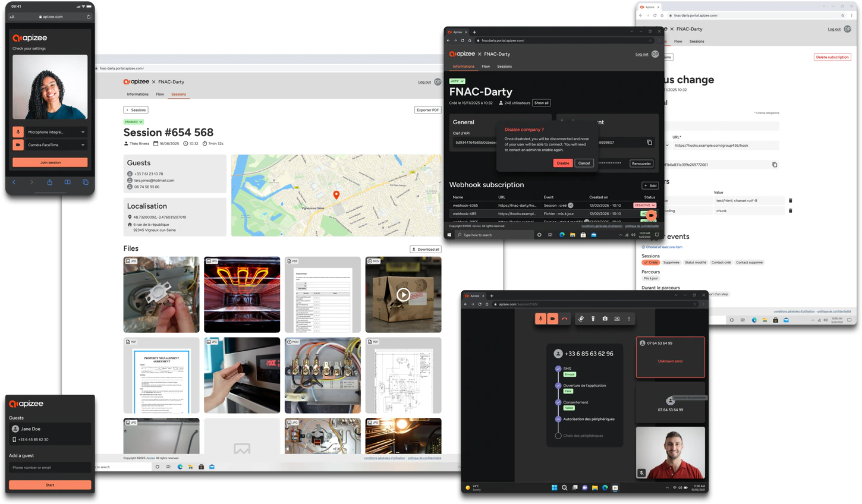Take snapshot with call toolbar camera icon
The height and width of the screenshot is (504, 862).
[x=605, y=319]
